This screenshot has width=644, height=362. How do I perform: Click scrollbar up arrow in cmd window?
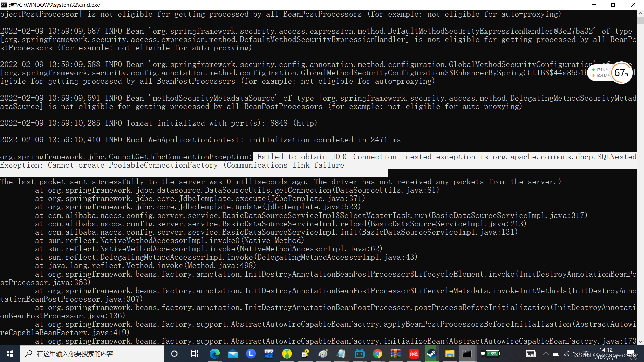tap(640, 13)
